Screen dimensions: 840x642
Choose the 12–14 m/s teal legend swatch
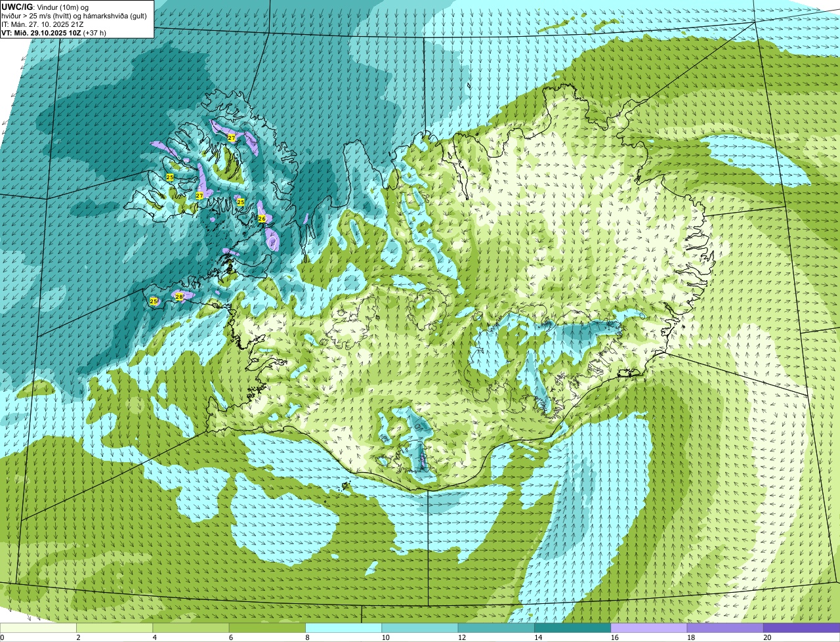click(x=496, y=628)
